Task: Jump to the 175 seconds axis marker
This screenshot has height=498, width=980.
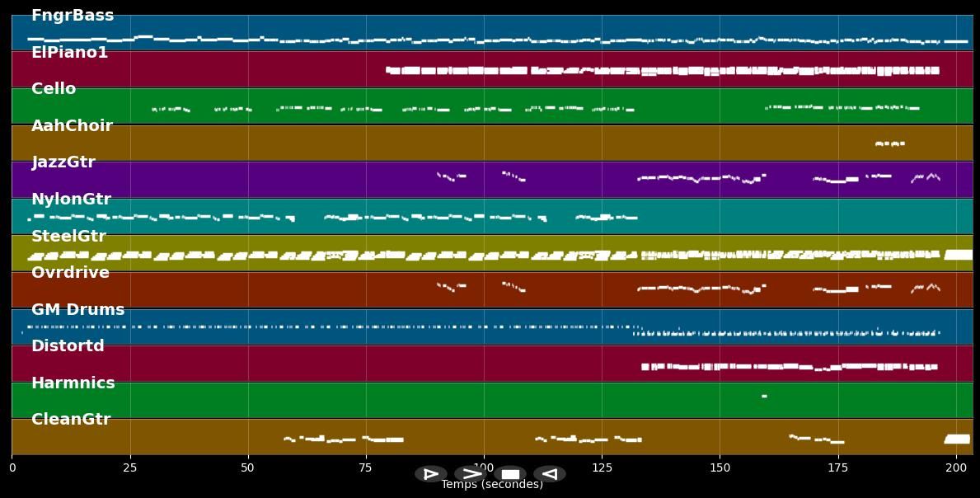Action: point(838,467)
